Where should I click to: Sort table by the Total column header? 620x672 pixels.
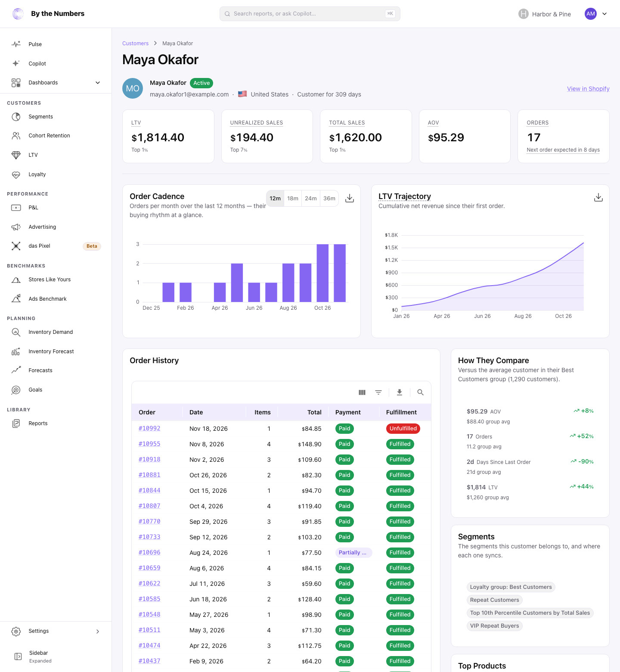(314, 412)
